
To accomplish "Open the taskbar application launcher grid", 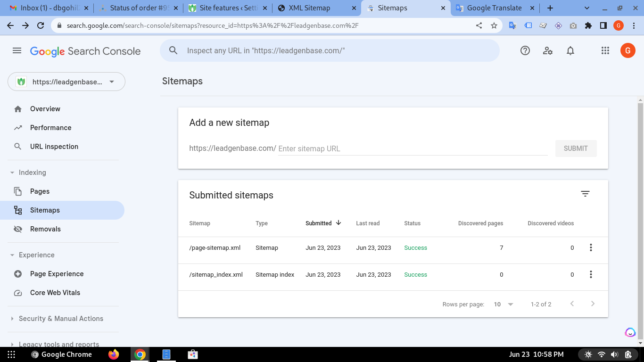I will tap(11, 354).
